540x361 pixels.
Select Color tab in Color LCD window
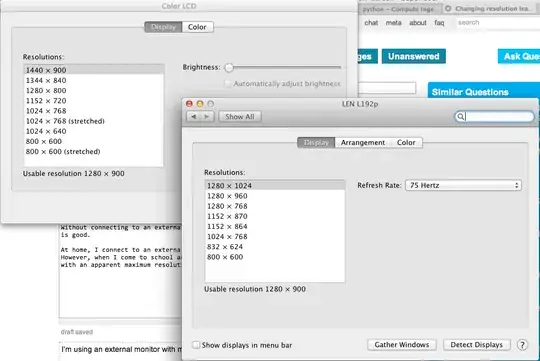pos(197,27)
